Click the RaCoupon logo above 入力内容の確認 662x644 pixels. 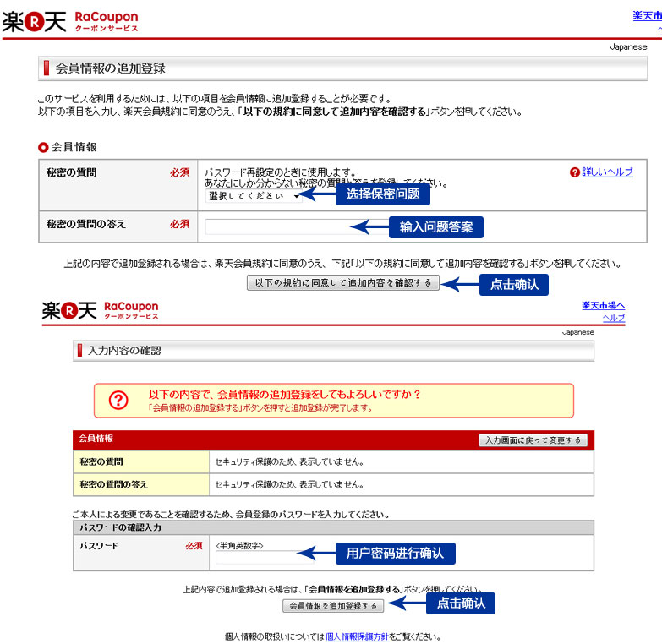coord(100,310)
